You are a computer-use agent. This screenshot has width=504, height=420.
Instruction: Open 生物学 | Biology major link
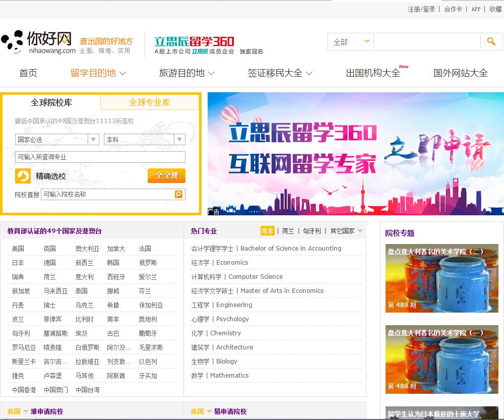point(214,362)
